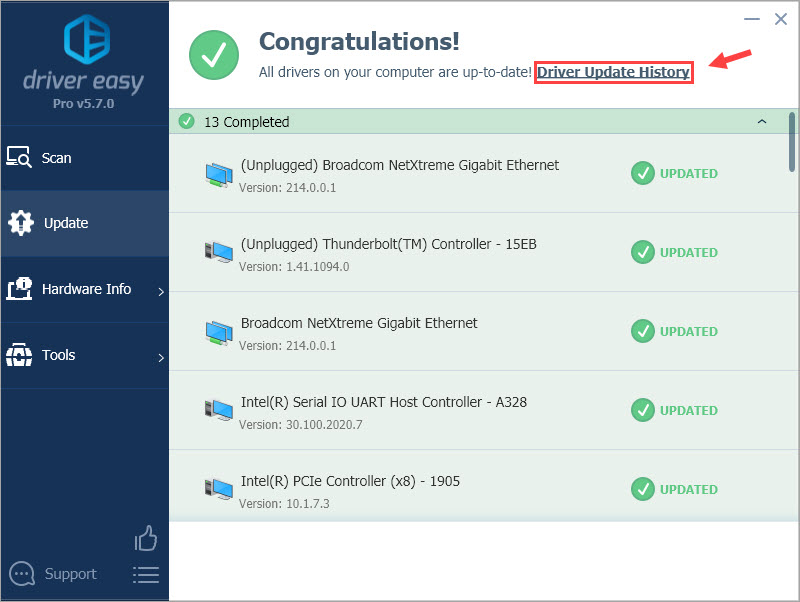Screen dimensions: 800x602
Task: Click the Serial IO UART device icon
Action: pyautogui.click(x=219, y=410)
